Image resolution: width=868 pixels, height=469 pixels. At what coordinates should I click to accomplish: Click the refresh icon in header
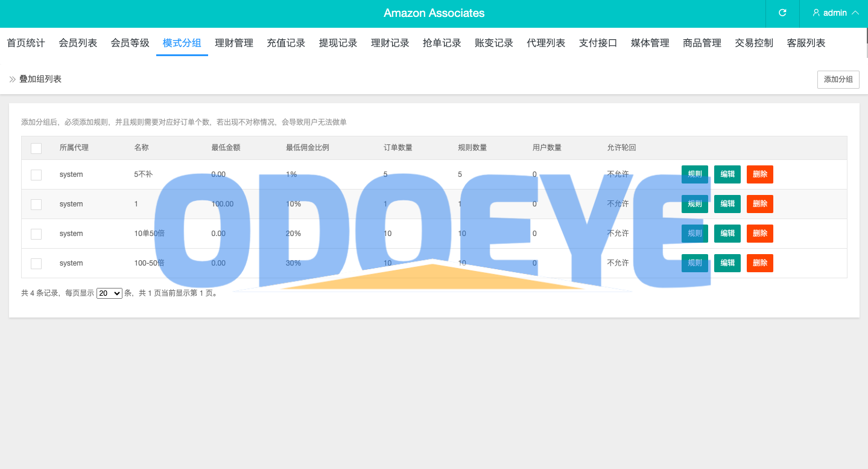[782, 13]
